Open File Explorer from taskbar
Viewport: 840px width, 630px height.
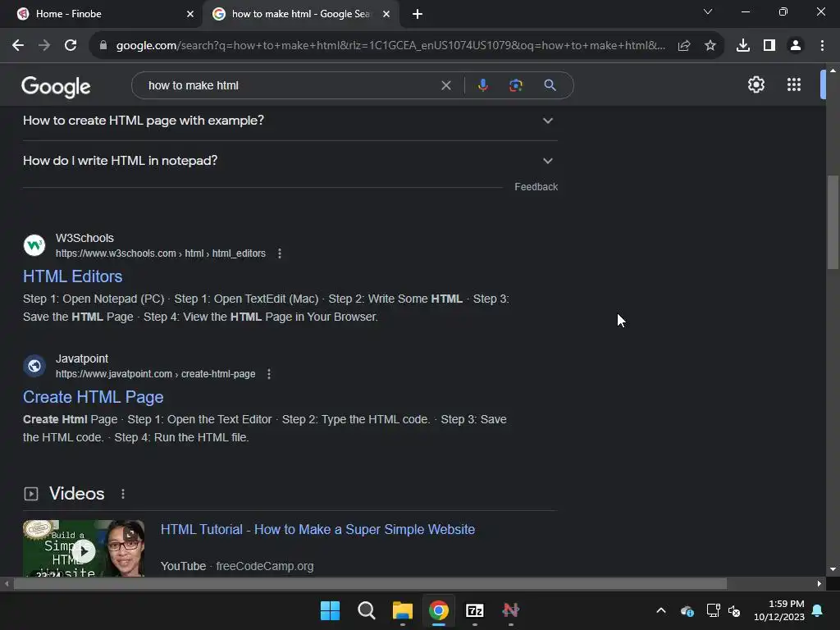[403, 610]
